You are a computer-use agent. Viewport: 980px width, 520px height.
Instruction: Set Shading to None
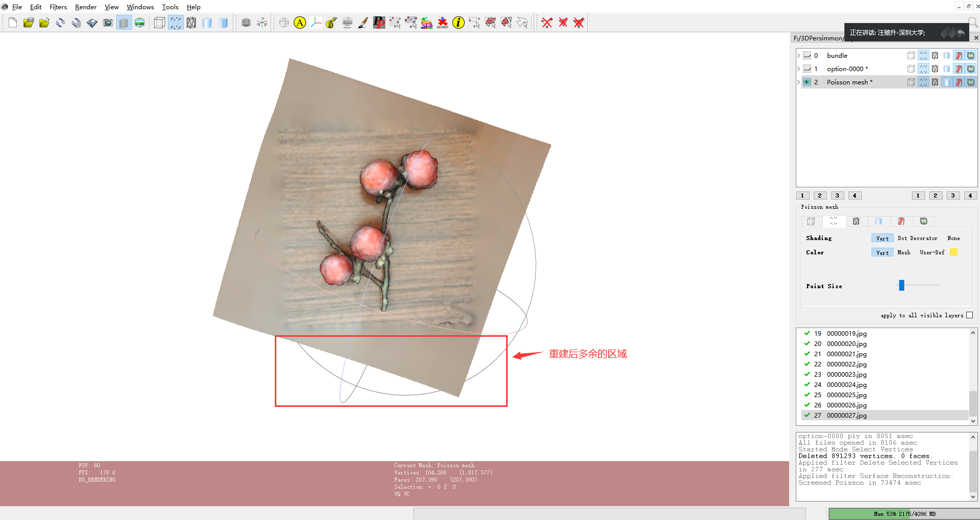click(953, 238)
